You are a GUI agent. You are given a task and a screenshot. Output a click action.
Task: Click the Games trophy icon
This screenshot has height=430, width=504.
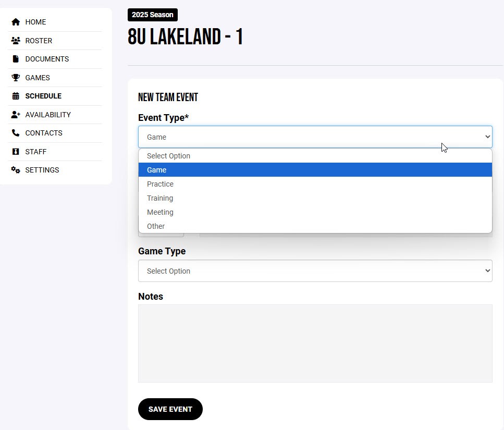tap(16, 78)
